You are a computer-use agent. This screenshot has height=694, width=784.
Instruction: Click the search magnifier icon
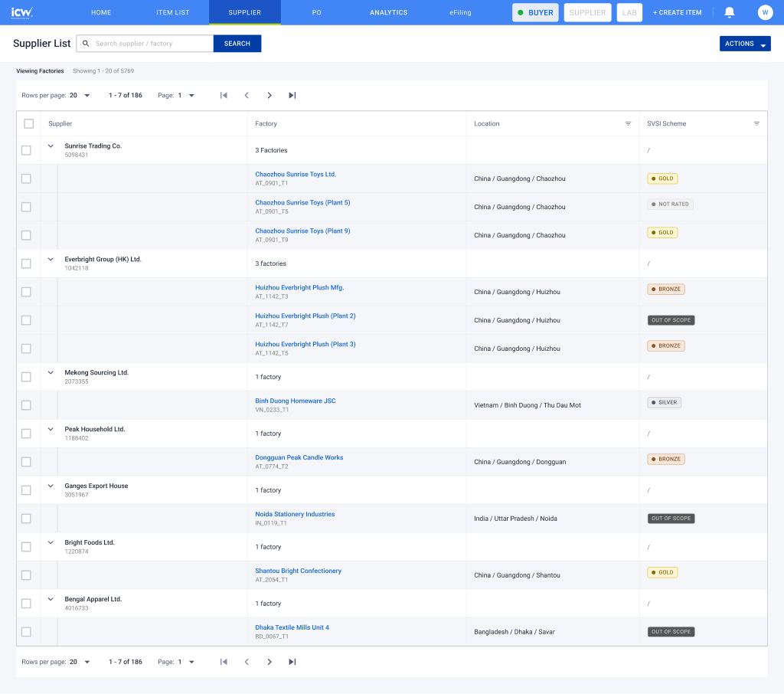[x=86, y=44]
